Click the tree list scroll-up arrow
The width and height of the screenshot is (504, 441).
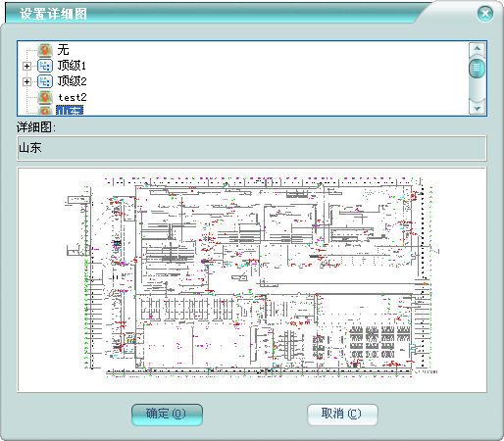click(x=477, y=49)
